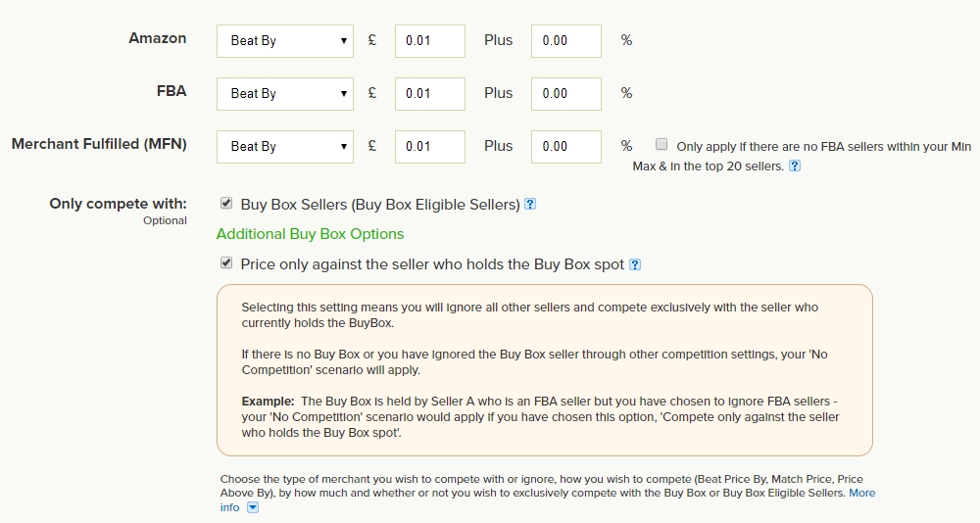The height and width of the screenshot is (523, 980).
Task: Click help icon after top 20 sellers text
Action: coord(795,166)
